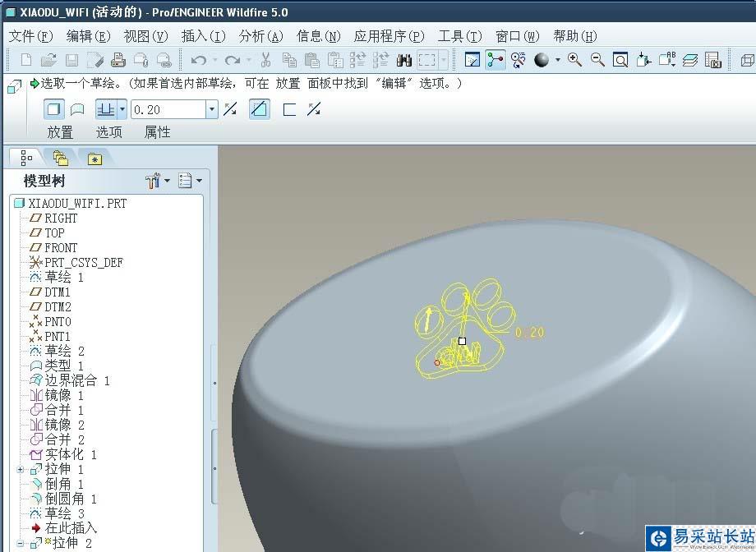Toggle the Remove Material option
This screenshot has height=552, width=756.
[x=260, y=109]
